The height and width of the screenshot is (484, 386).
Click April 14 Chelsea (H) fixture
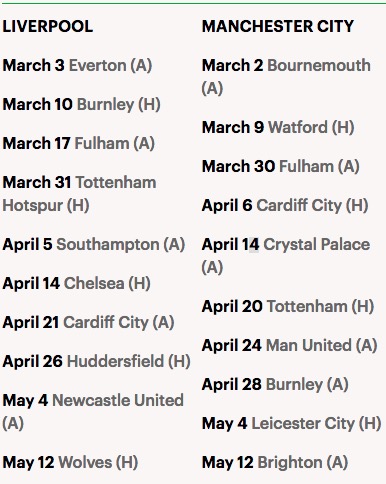pyautogui.click(x=77, y=283)
